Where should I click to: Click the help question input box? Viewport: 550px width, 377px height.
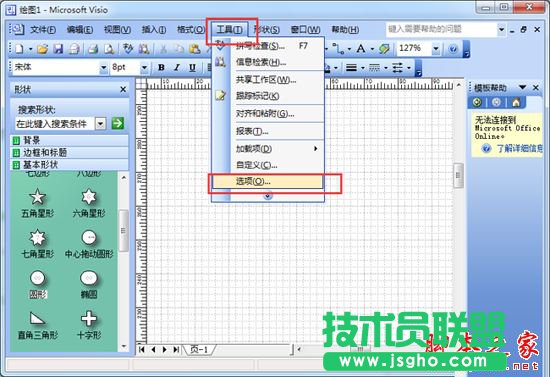442,29
